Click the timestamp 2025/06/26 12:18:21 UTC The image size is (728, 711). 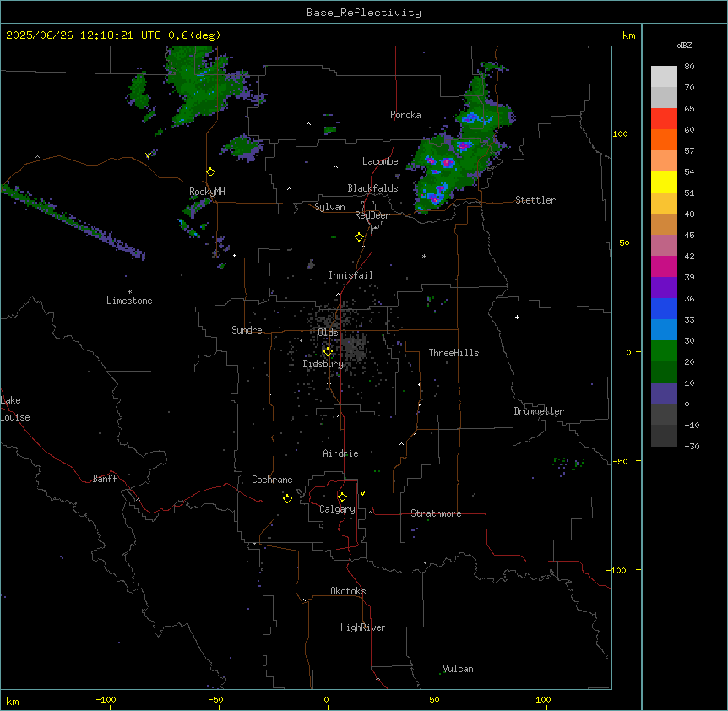[83, 35]
